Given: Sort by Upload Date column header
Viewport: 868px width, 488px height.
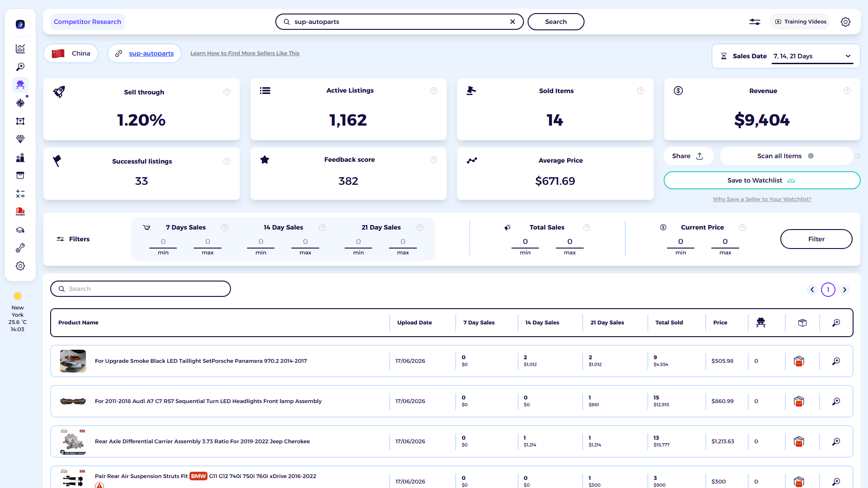Looking at the screenshot, I should click(415, 323).
